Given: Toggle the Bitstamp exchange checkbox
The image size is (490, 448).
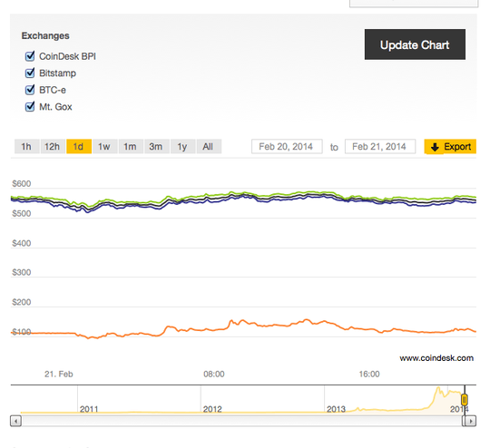Looking at the screenshot, I should coord(30,73).
